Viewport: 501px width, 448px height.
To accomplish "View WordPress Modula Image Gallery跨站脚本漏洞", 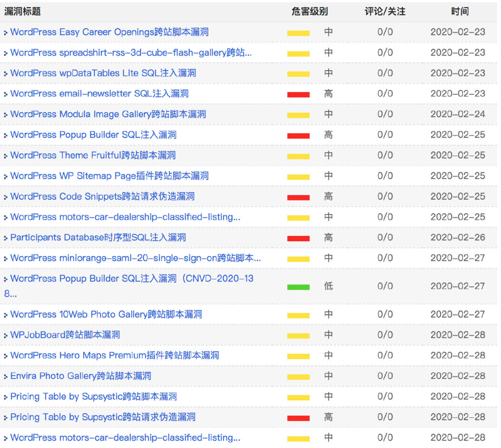I will pos(108,114).
